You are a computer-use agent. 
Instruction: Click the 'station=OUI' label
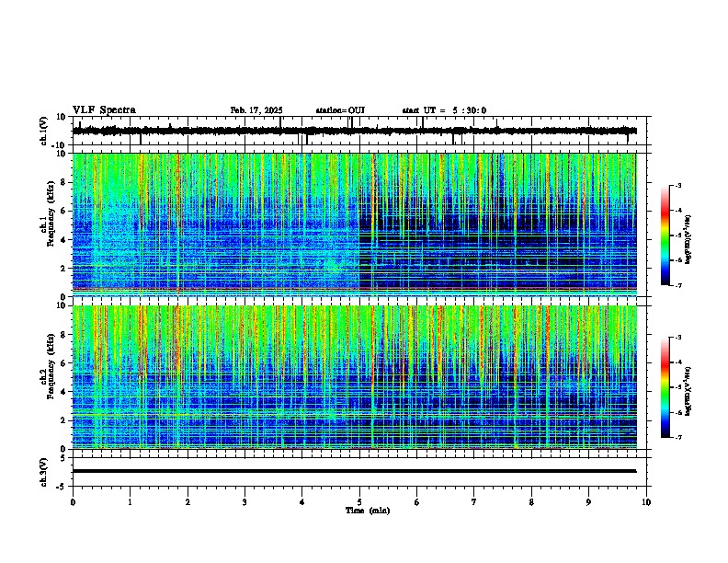point(340,110)
